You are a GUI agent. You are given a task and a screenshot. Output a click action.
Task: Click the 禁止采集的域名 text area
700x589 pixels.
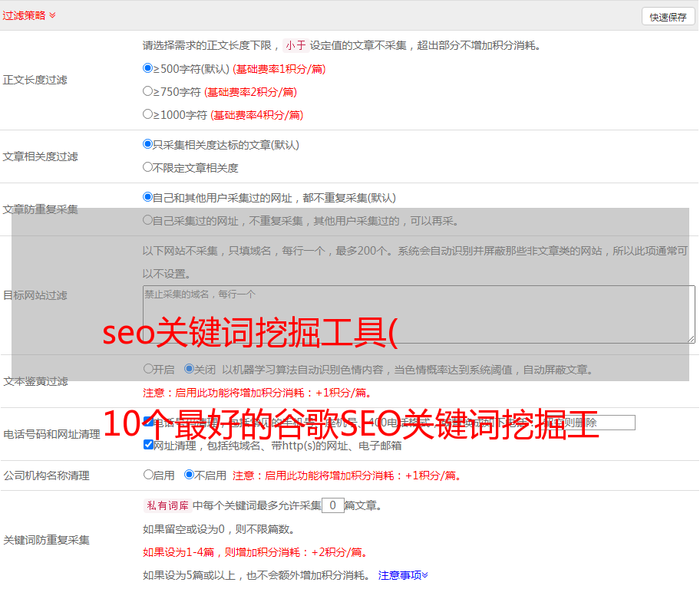pos(418,314)
